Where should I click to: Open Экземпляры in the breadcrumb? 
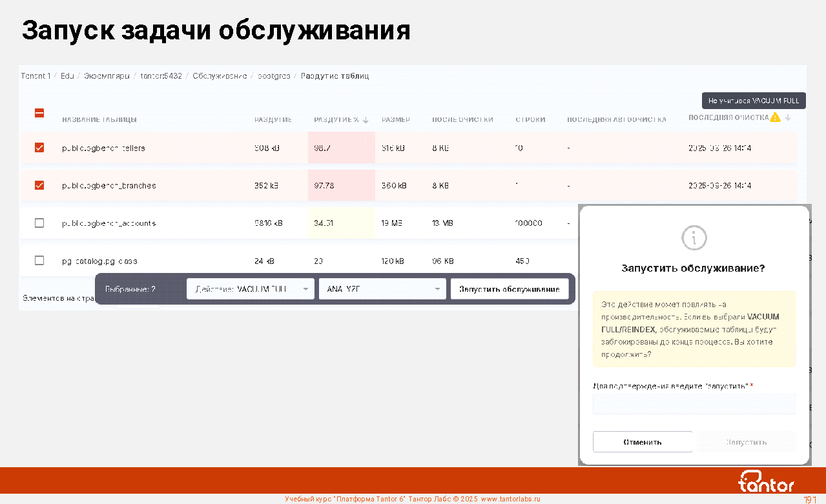(x=107, y=76)
